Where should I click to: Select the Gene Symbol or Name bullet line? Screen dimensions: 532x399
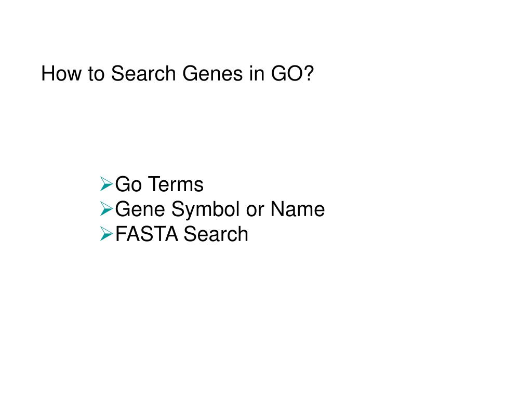212,209
